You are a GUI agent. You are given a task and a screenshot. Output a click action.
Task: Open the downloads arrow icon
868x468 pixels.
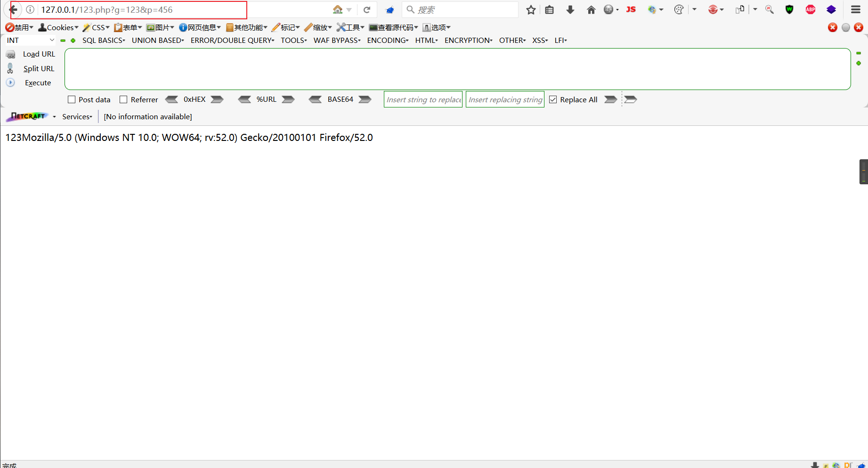point(570,9)
